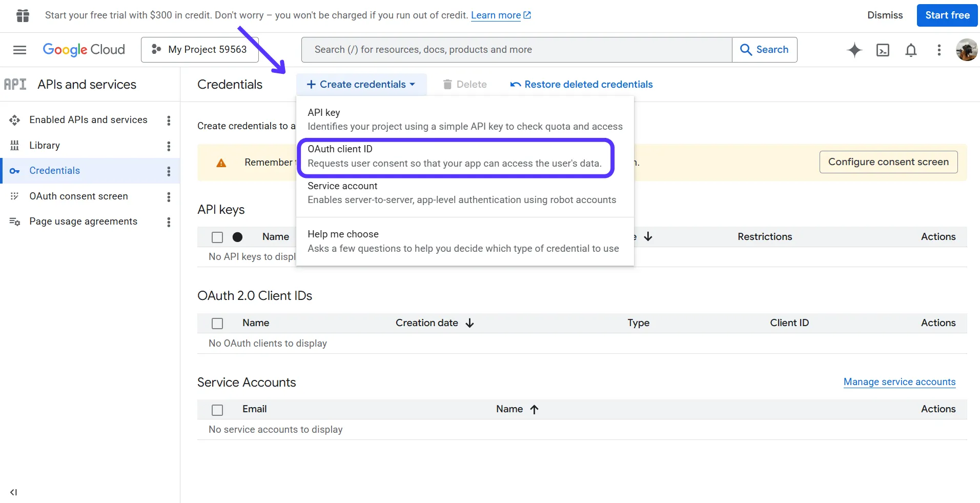Open Manage service accounts link
980x503 pixels.
click(x=900, y=382)
